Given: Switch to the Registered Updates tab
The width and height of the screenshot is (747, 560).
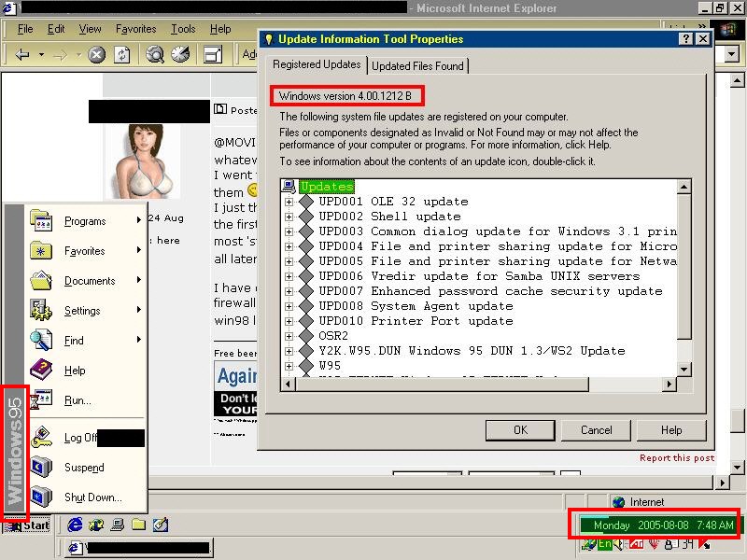Looking at the screenshot, I should (317, 64).
